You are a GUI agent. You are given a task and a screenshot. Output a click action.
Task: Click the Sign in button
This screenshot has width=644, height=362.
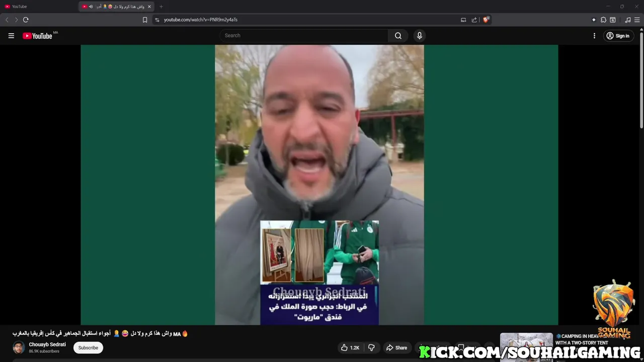pyautogui.click(x=618, y=36)
